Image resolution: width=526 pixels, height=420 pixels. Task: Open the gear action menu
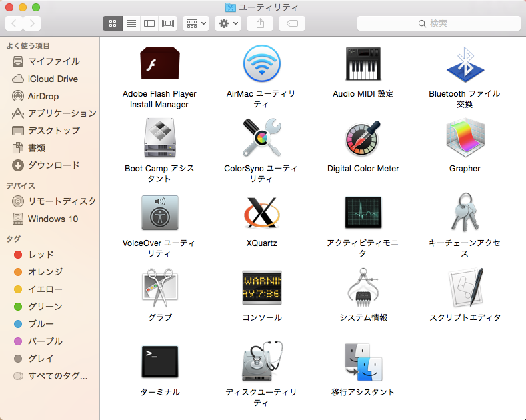(x=228, y=23)
